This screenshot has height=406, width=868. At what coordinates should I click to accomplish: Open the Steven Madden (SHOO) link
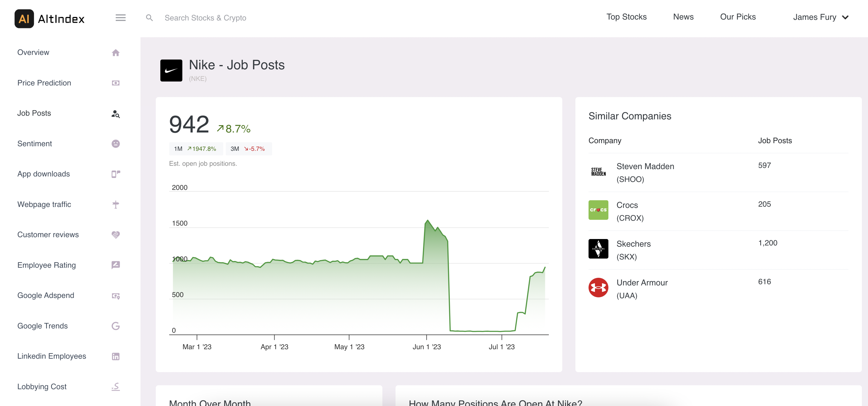click(x=645, y=173)
